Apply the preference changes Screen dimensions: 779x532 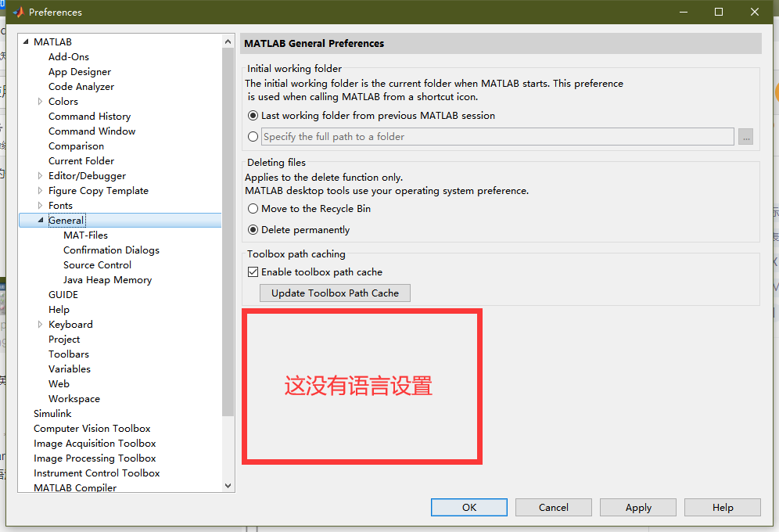click(x=638, y=507)
